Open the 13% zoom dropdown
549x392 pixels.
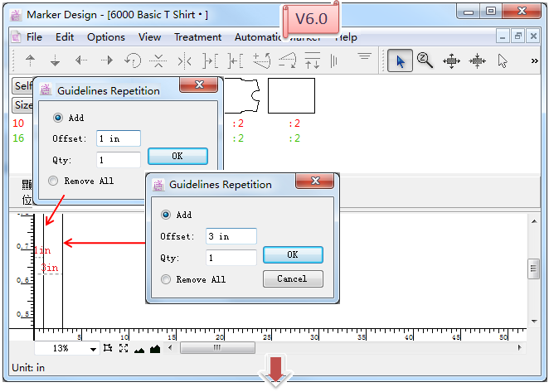(95, 349)
